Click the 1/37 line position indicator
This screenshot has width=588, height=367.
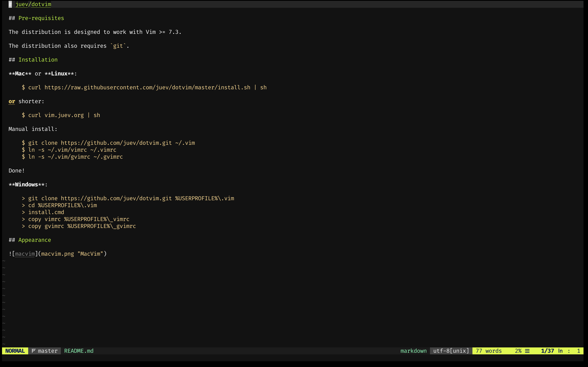pos(547,351)
